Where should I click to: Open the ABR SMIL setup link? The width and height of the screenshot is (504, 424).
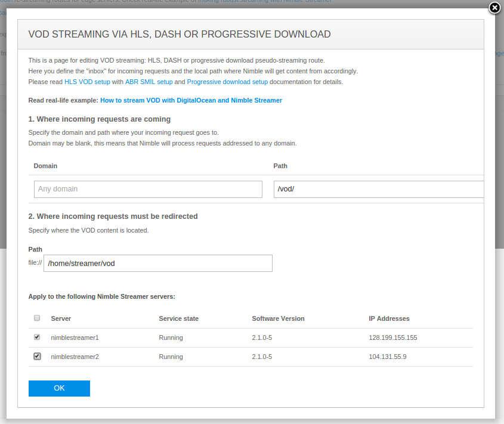pos(149,82)
